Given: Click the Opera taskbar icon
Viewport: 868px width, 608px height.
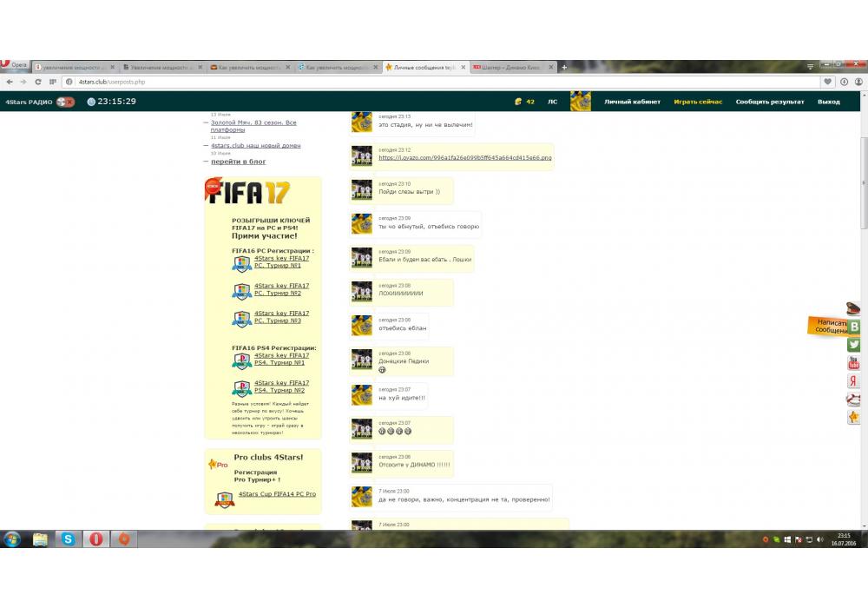Looking at the screenshot, I should click(96, 539).
